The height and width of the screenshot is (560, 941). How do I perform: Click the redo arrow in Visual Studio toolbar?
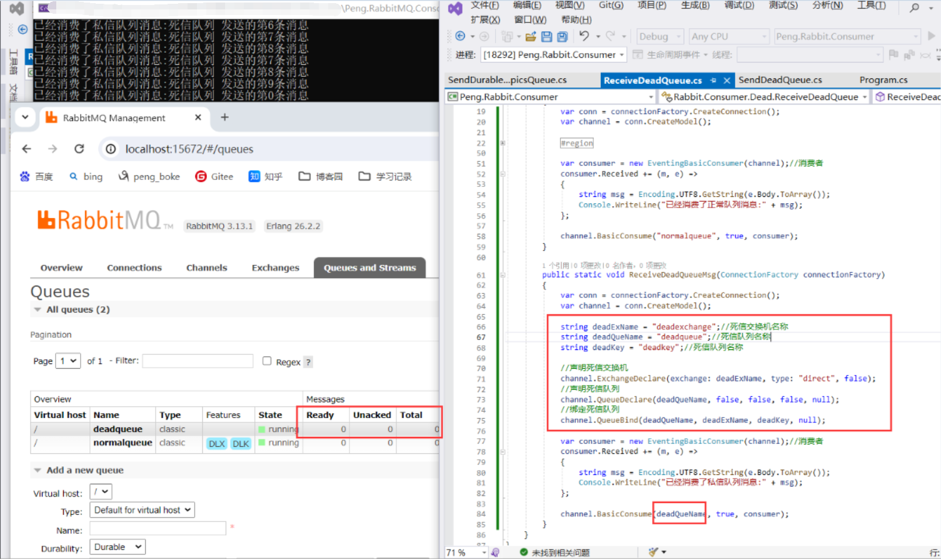(x=610, y=36)
